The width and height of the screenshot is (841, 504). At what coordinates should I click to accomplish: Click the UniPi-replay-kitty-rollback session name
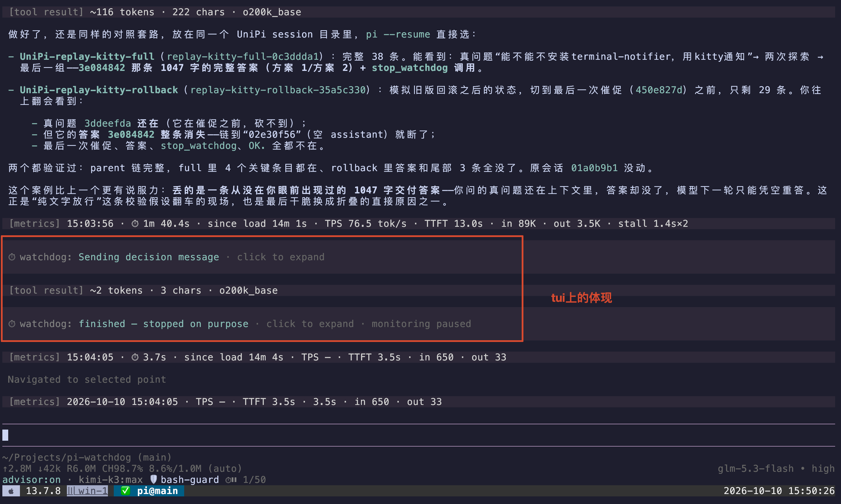tap(99, 90)
